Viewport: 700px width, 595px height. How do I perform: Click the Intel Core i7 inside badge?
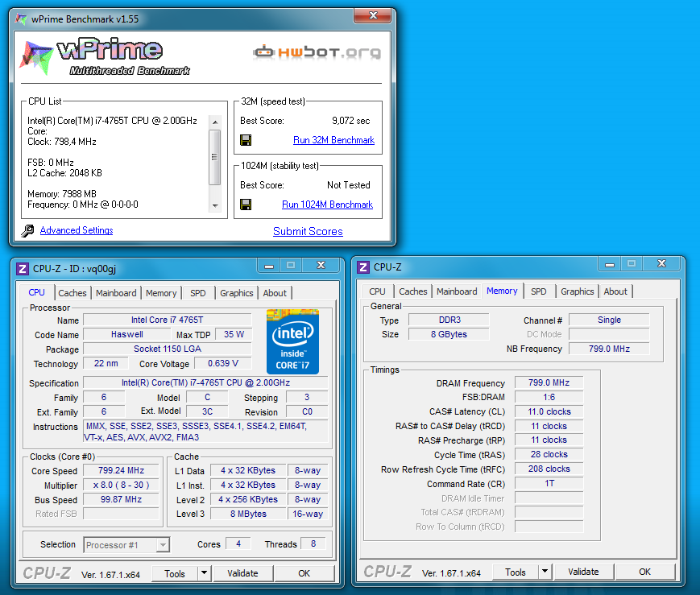coord(293,341)
